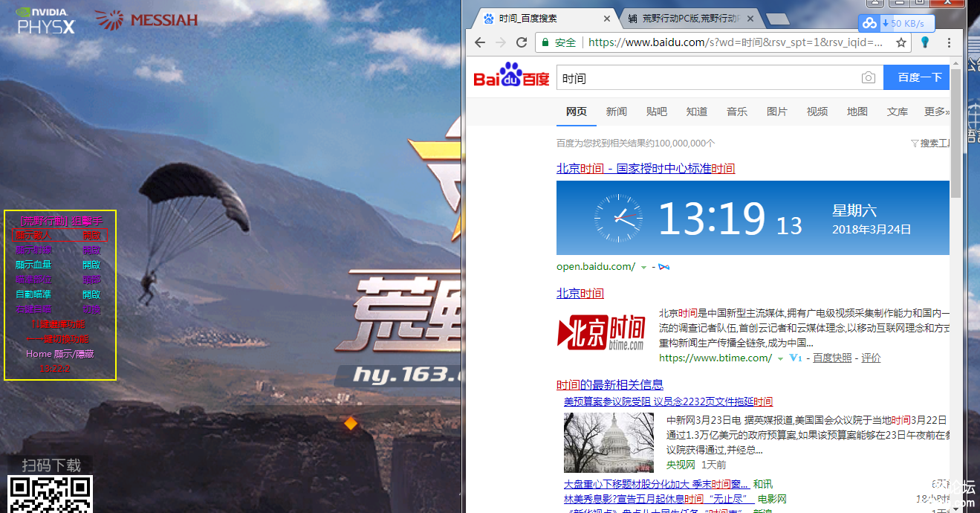Click the QR code for 扫码下载
980x513 pixels.
click(51, 494)
